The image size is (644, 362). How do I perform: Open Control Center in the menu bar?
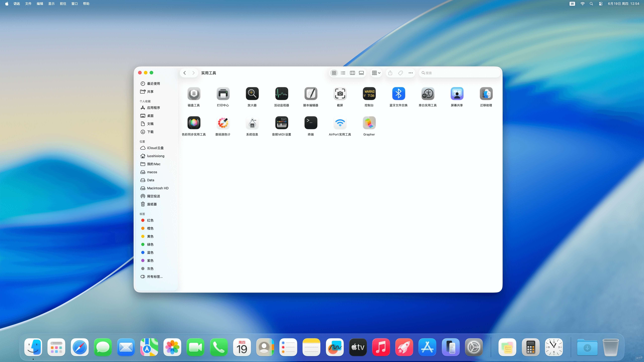click(x=600, y=4)
